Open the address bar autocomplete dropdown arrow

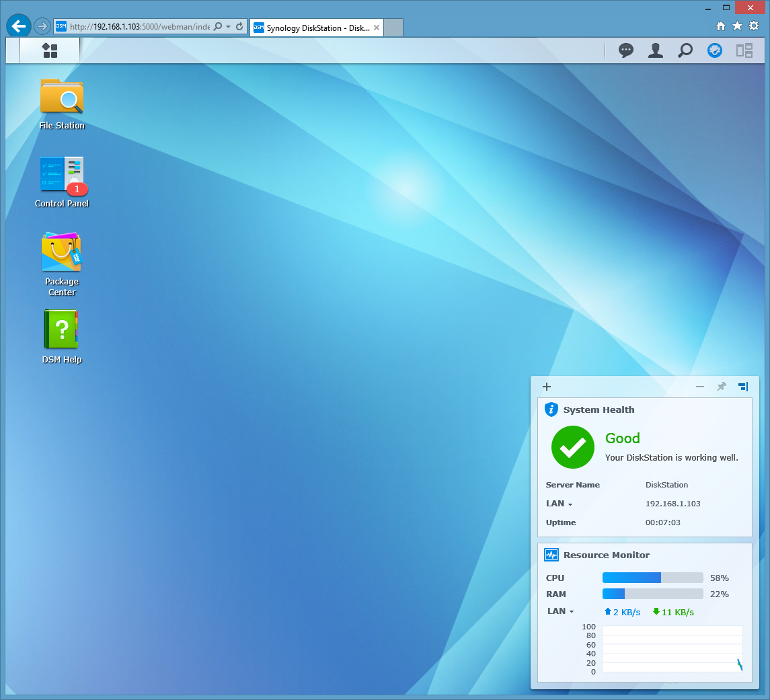pos(229,26)
